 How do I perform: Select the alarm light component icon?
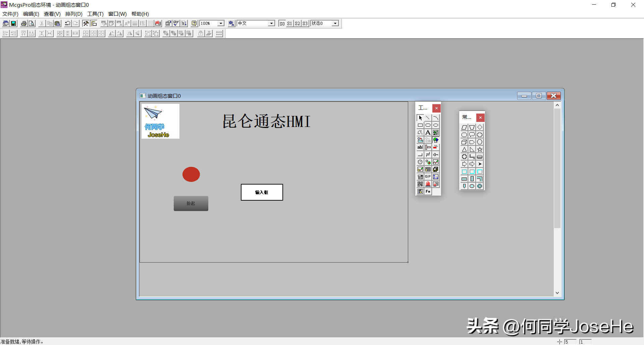click(x=428, y=184)
